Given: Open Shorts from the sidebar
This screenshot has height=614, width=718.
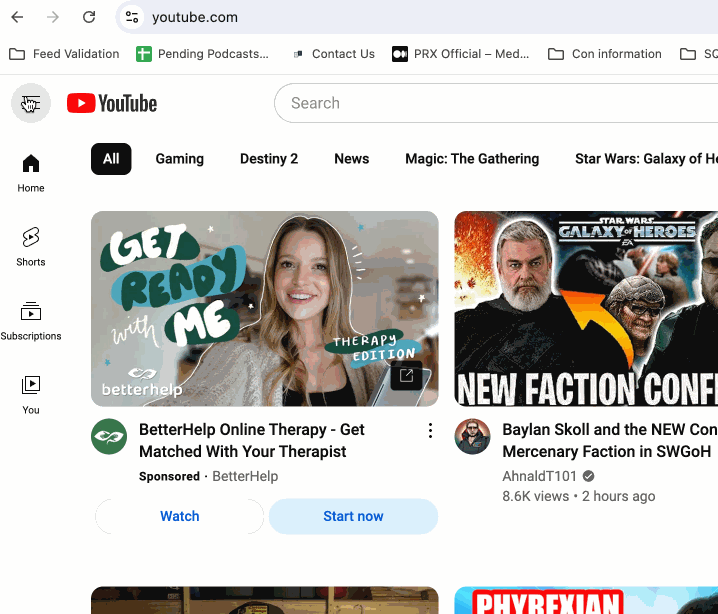Looking at the screenshot, I should pyautogui.click(x=31, y=247).
